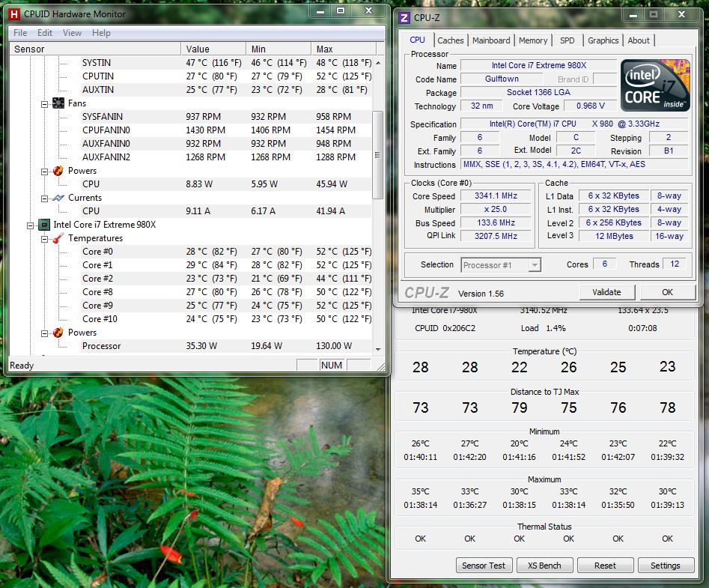Switch to the SPD tab in CPU-Z
709x588 pixels.
[x=567, y=40]
